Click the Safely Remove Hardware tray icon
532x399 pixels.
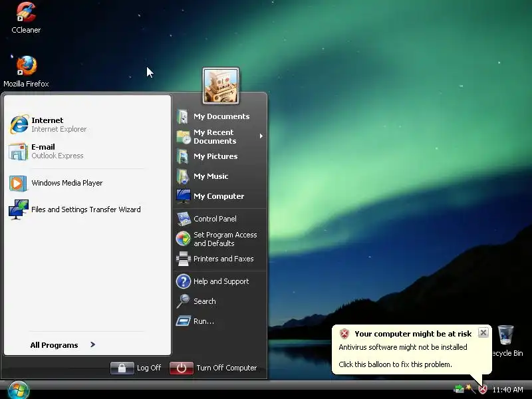458,389
